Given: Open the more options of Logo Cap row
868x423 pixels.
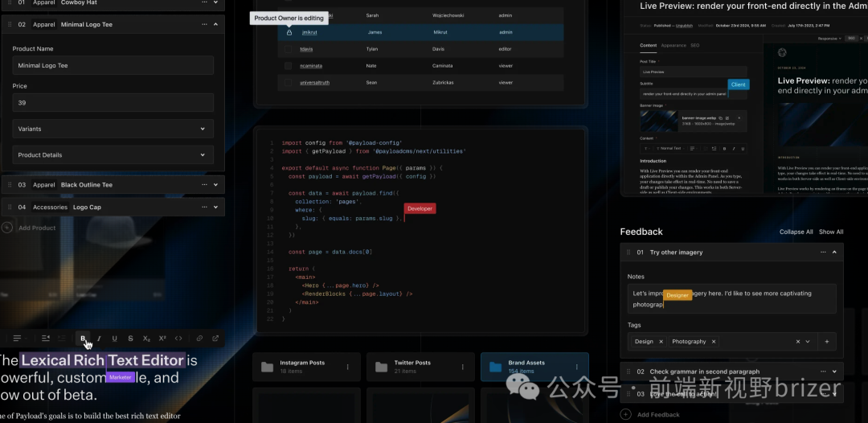Looking at the screenshot, I should 204,207.
